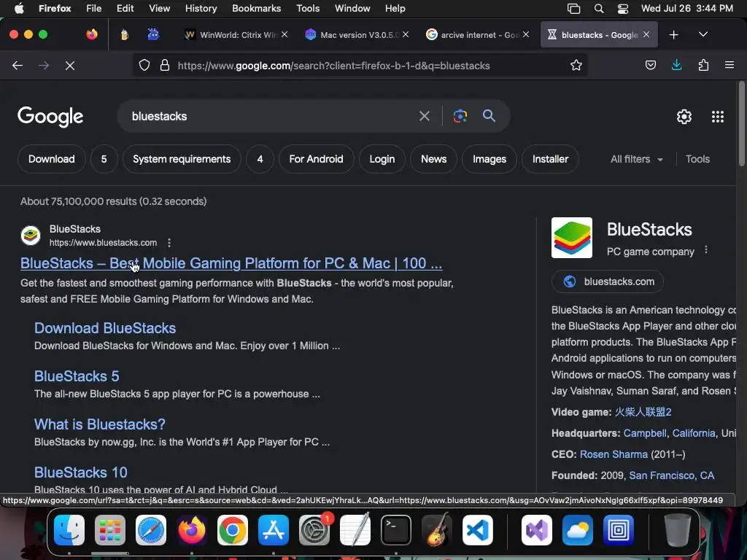Open What is Bluestacks? sitelink
This screenshot has width=747, height=560.
(x=99, y=424)
